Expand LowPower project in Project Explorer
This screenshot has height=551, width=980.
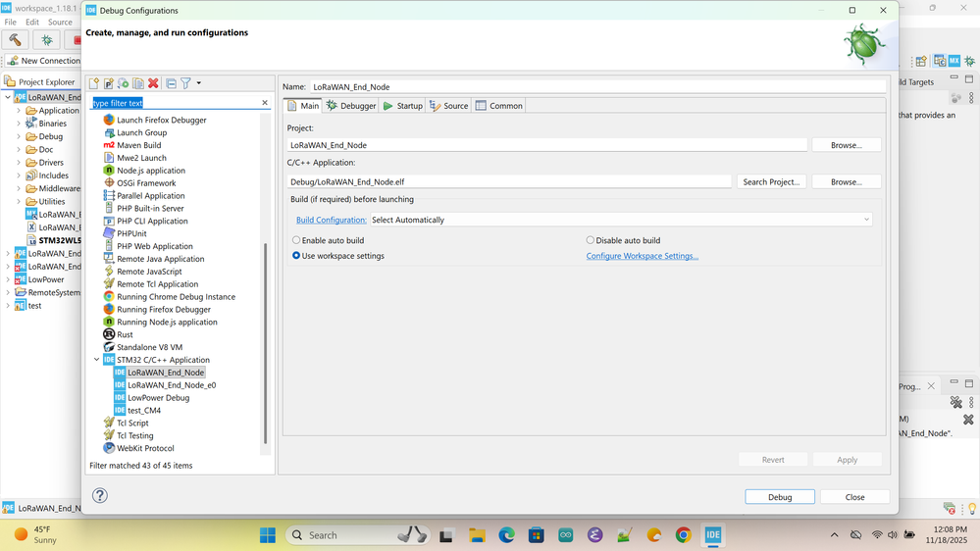(8, 279)
